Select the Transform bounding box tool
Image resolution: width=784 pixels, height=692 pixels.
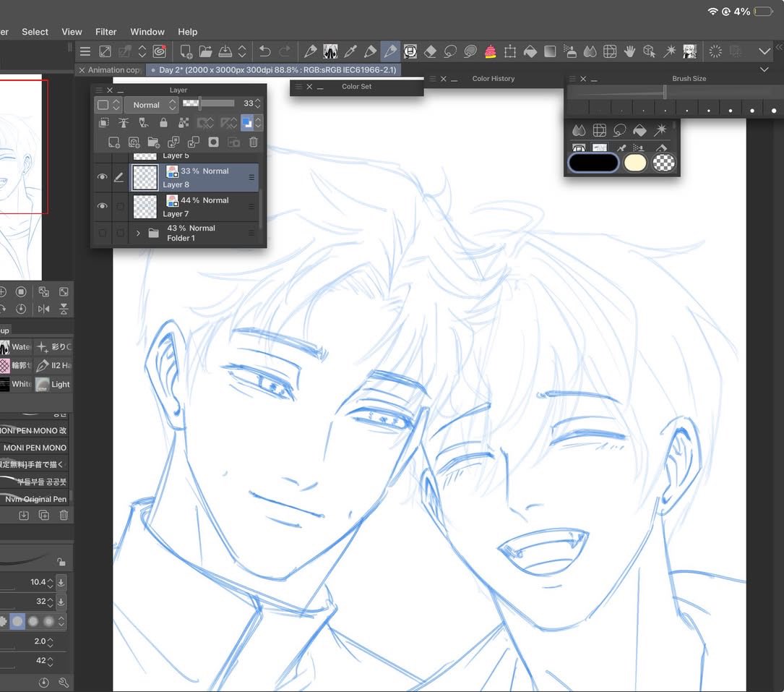pyautogui.click(x=510, y=51)
